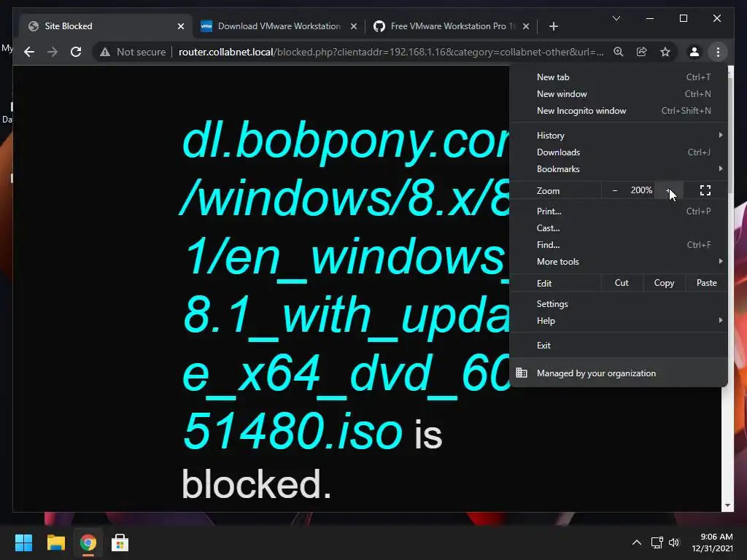This screenshot has height=560, width=747.
Task: Open Downloads from the menu
Action: (619, 152)
